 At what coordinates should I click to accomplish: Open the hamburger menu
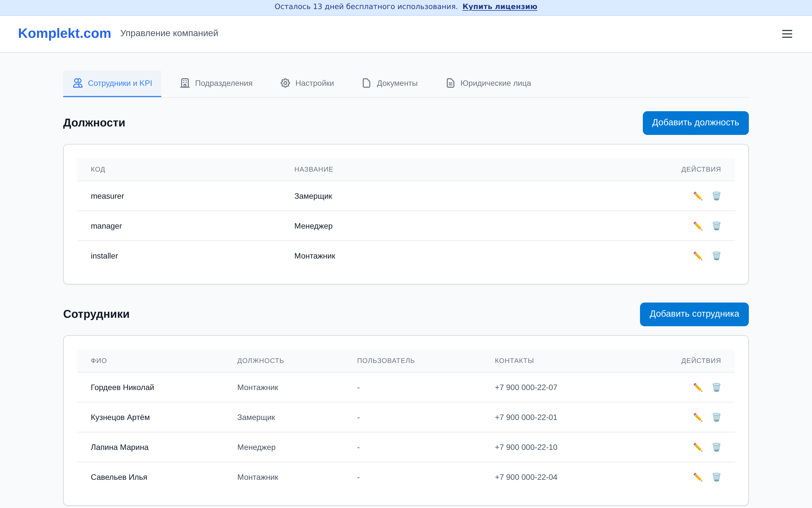tap(787, 34)
